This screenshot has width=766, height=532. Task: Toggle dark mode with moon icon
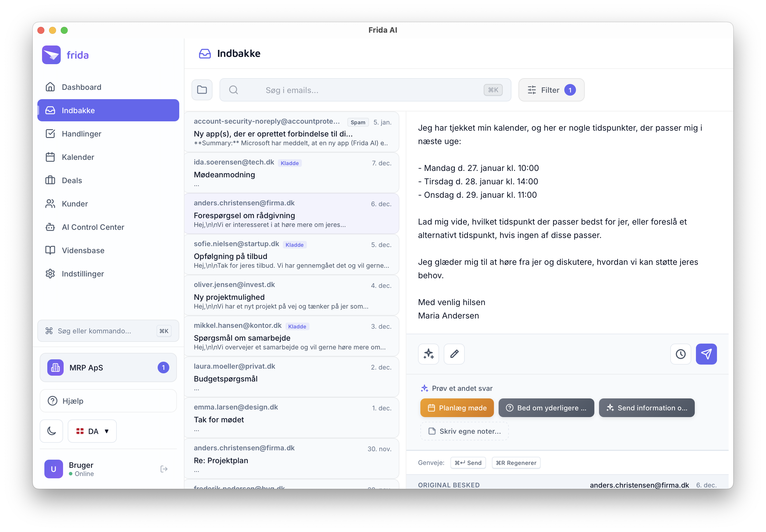pos(51,431)
